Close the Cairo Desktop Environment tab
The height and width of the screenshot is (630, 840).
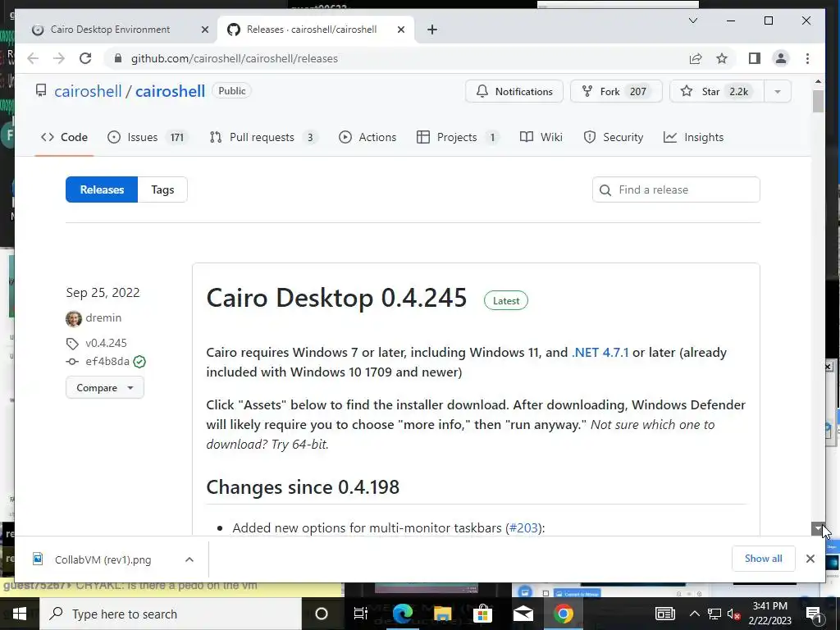click(x=204, y=30)
